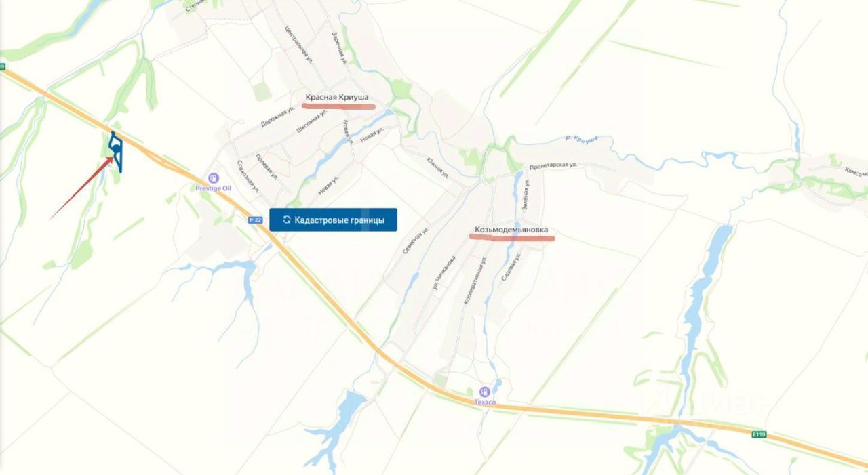The width and height of the screenshot is (868, 475).
Task: Select the blue location pin marker
Action: tap(116, 148)
